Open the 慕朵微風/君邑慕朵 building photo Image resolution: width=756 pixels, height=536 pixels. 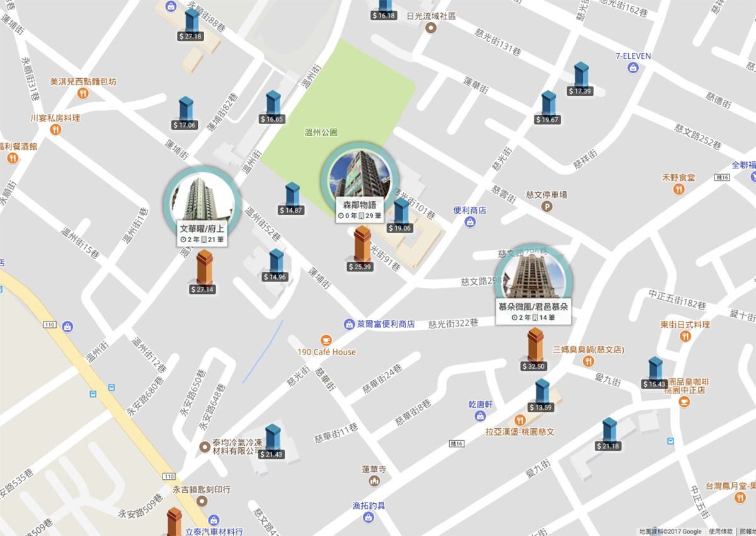coord(534,274)
